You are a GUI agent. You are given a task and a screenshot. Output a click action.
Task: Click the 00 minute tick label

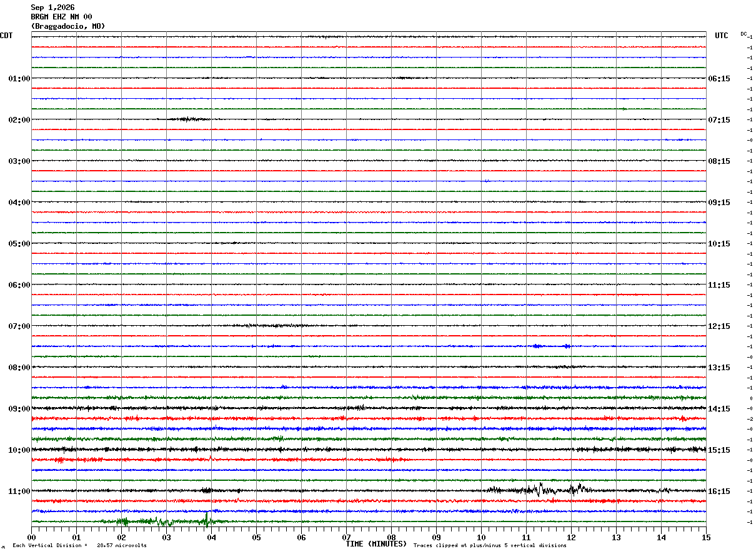(31, 537)
